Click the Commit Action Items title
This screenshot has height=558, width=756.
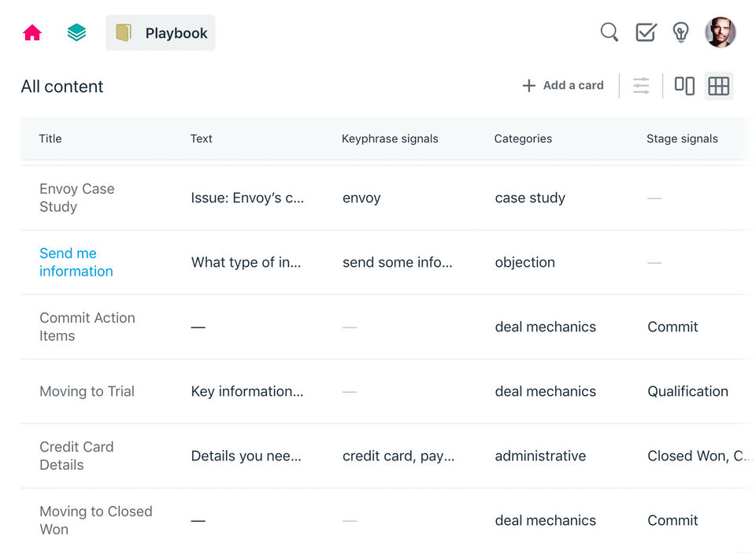87,327
